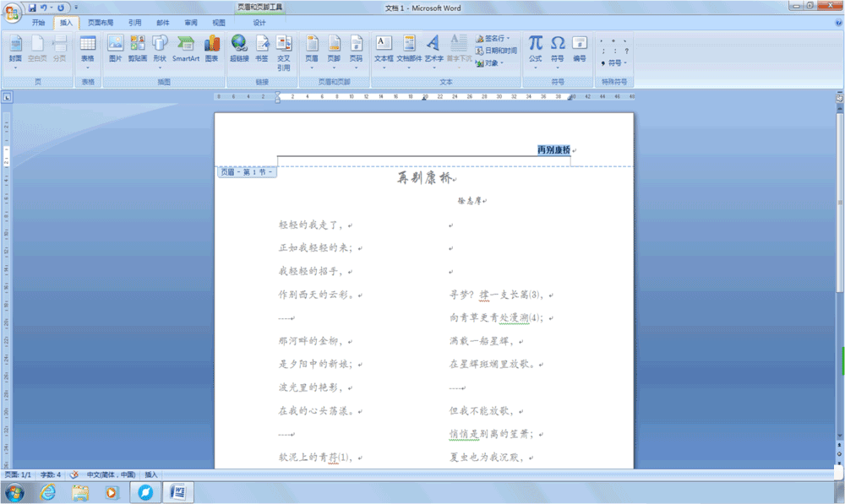Expand the 形状 shapes gallery
Image resolution: width=845 pixels, height=504 pixels.
(160, 51)
